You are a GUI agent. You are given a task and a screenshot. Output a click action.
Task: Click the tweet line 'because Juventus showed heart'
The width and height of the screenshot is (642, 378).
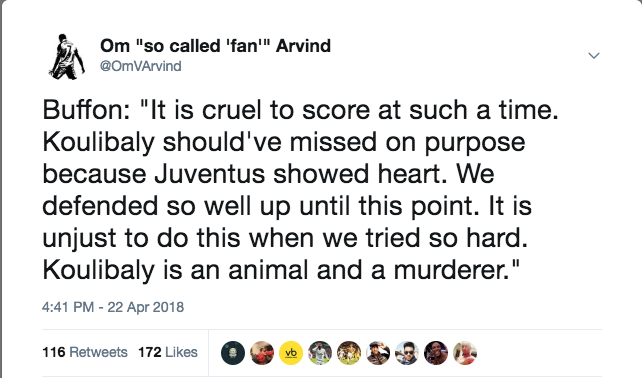(x=268, y=174)
